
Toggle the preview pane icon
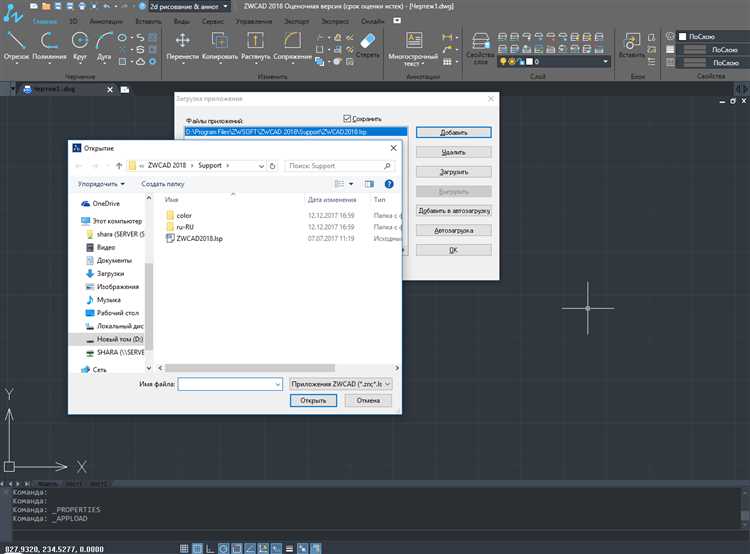coord(369,184)
